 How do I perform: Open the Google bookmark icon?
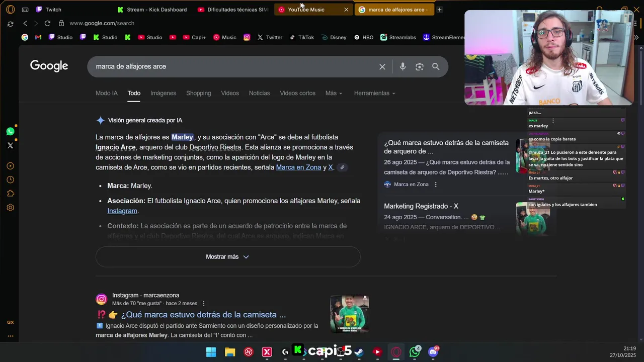coord(25,37)
